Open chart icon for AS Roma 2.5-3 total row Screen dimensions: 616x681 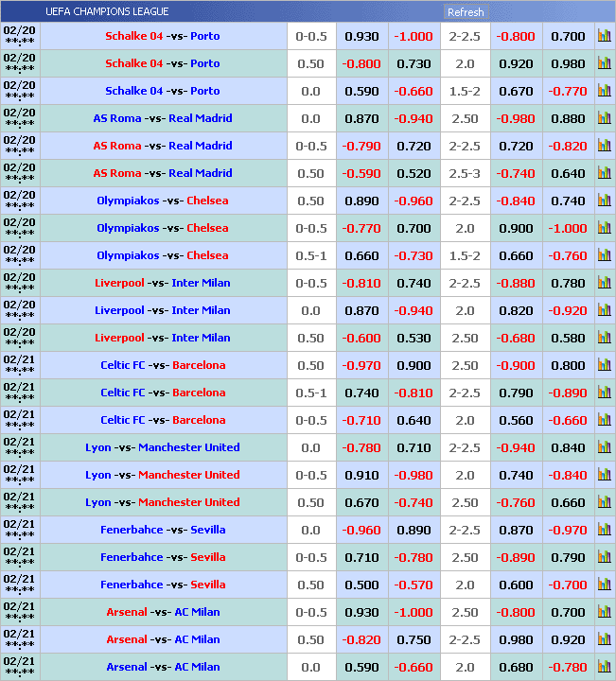[604, 174]
